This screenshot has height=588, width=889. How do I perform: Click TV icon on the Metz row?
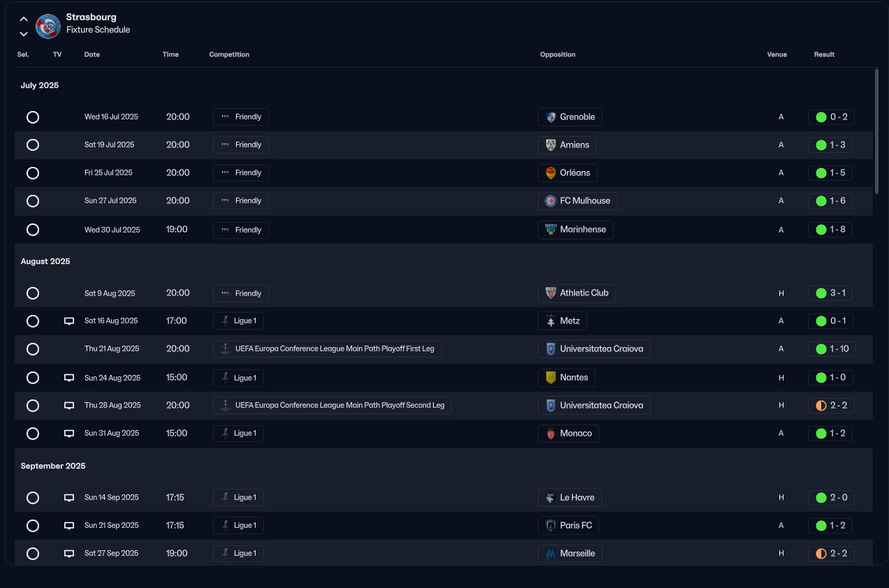[x=69, y=321]
